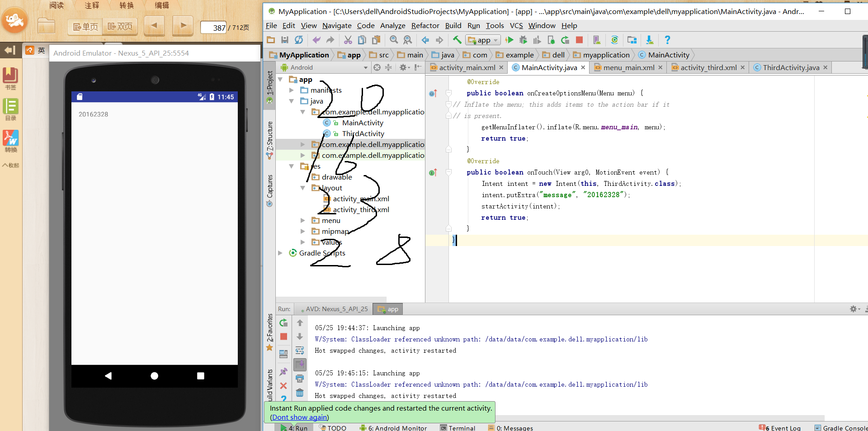The width and height of the screenshot is (868, 431).
Task: Click the Make Project hammer icon
Action: point(457,40)
